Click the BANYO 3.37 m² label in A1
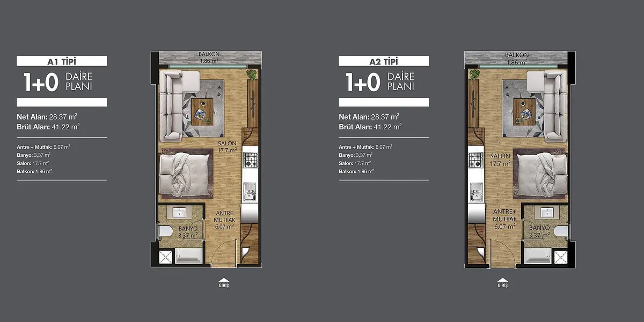Viewport: 644px width, 322px height. click(188, 232)
